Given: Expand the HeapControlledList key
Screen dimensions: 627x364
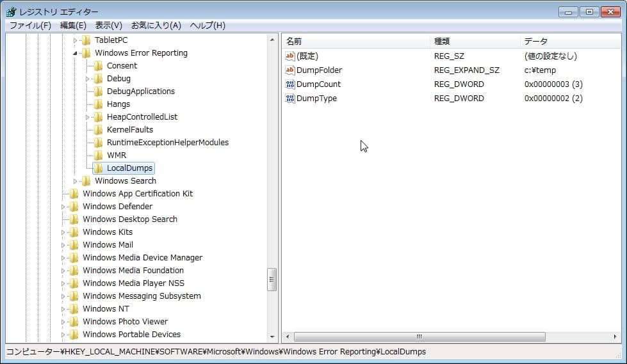Looking at the screenshot, I should tap(88, 117).
